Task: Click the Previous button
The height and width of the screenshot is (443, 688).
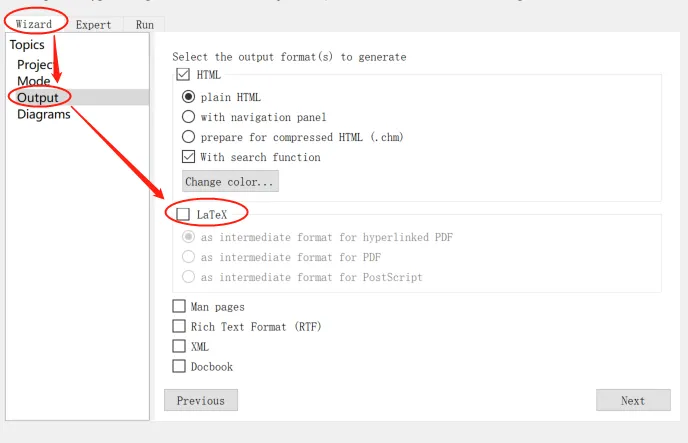Action: click(201, 400)
